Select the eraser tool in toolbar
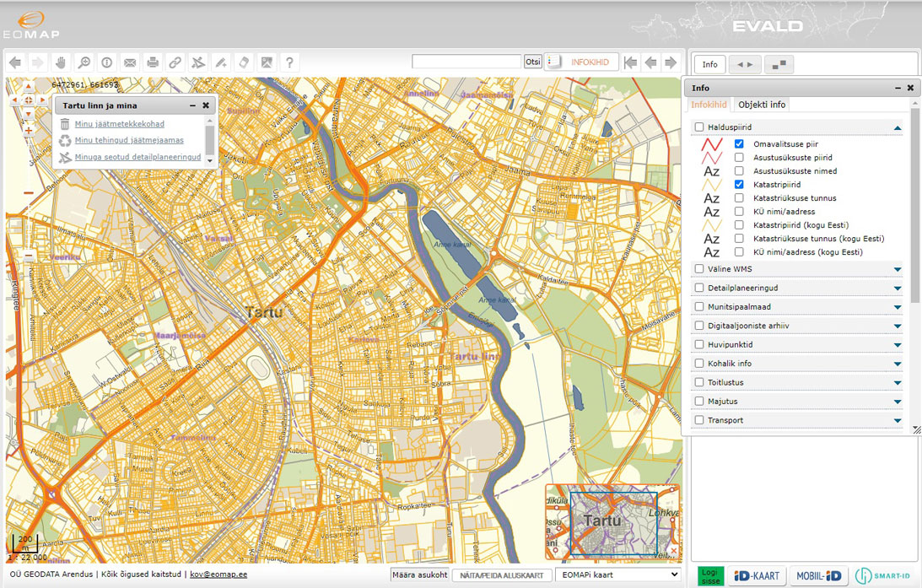Viewport: 922px width, 588px height. pos(244,62)
